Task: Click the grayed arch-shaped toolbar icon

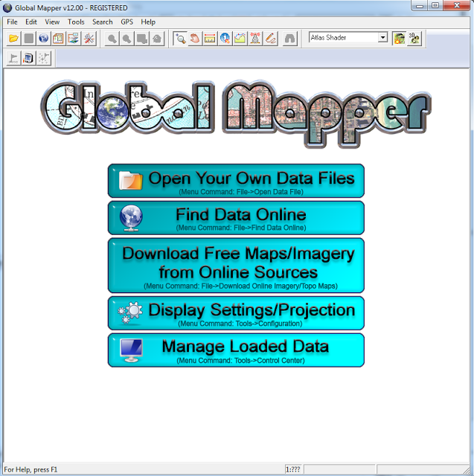Action: tap(289, 39)
